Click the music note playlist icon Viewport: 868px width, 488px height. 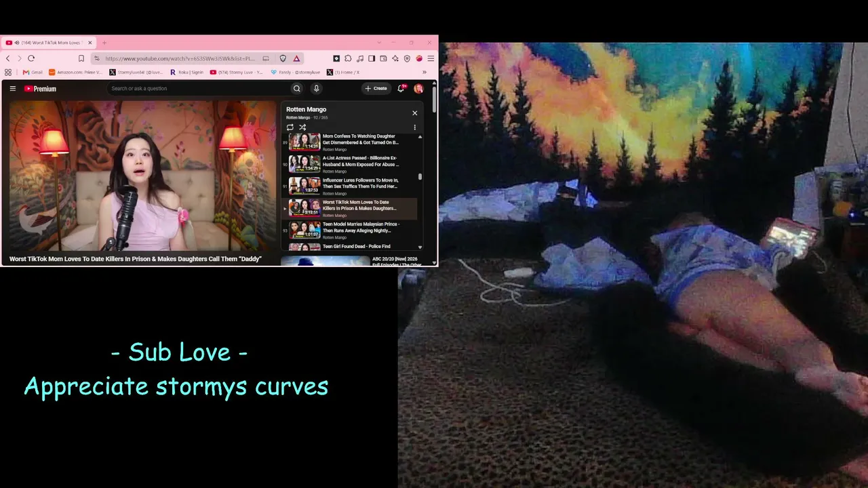point(360,58)
